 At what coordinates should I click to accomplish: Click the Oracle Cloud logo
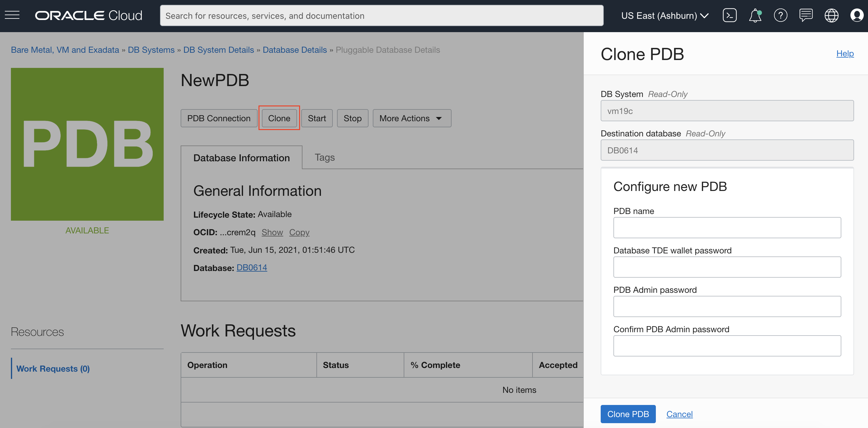tap(88, 15)
